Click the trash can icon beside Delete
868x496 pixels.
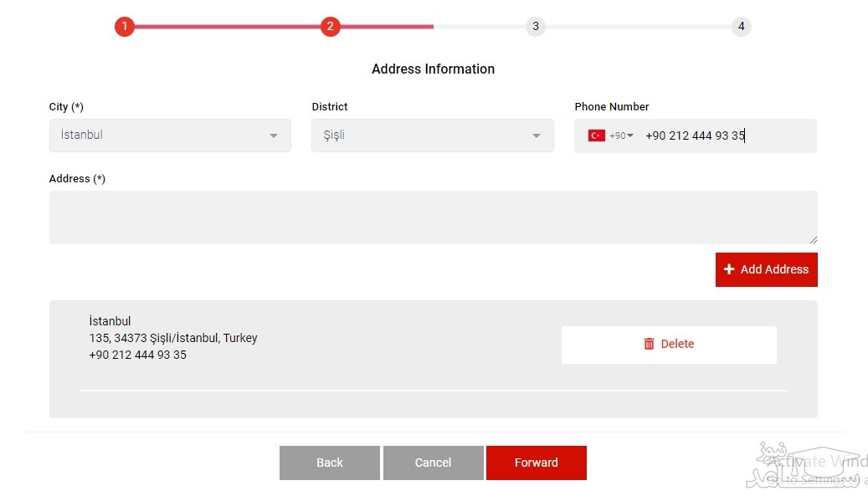point(649,344)
